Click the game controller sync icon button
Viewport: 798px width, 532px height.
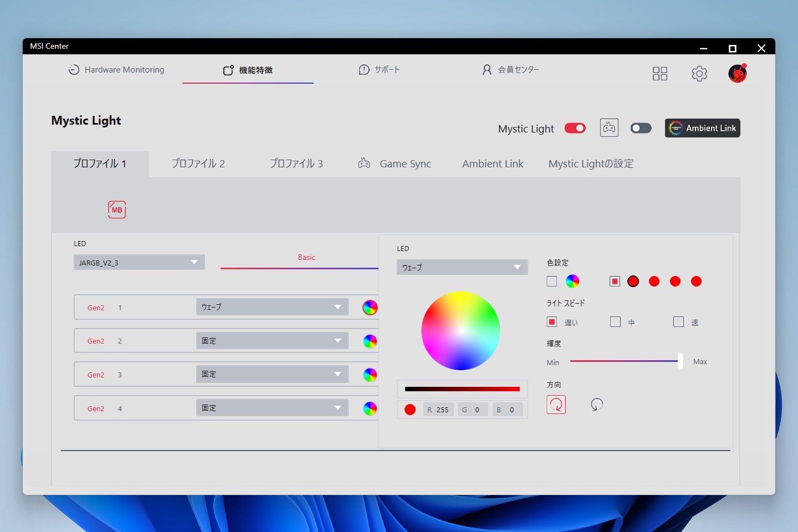(609, 128)
